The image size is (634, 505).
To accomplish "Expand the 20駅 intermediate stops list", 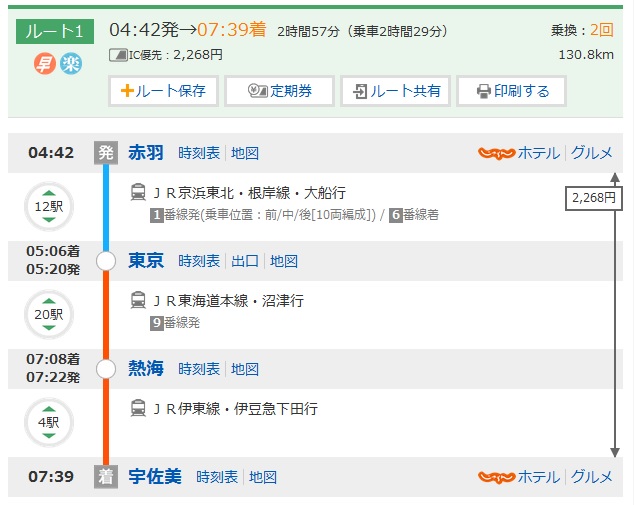I will tap(49, 315).
